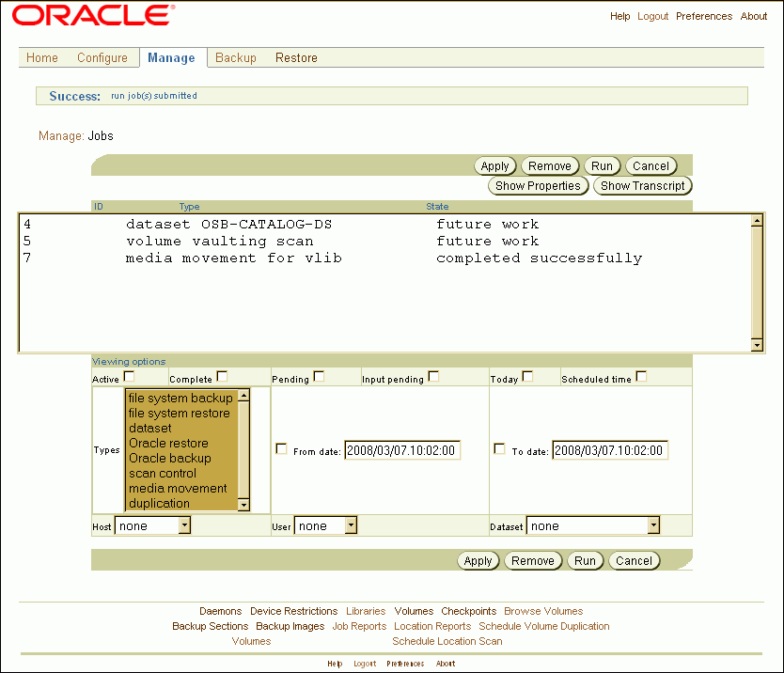Viewport: 784px width, 673px height.
Task: Open Device Restrictions link
Action: (x=294, y=611)
